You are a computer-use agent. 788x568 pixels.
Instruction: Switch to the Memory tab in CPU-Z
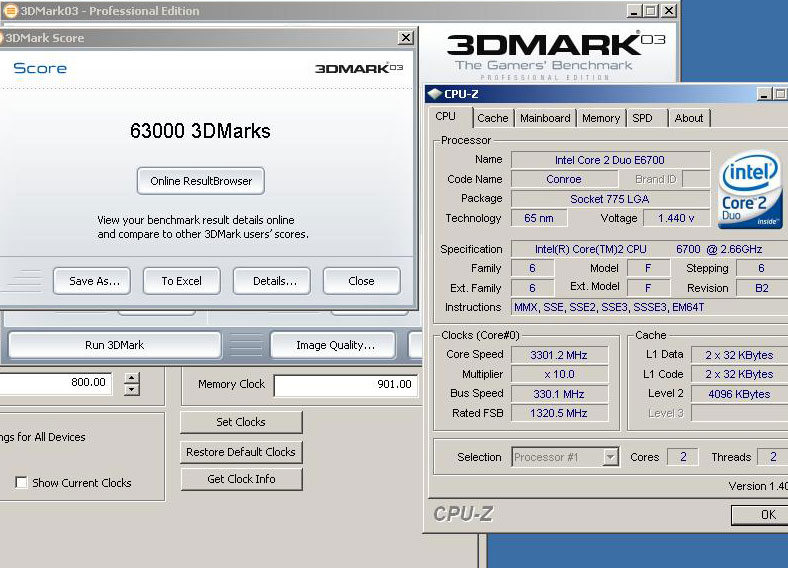(x=601, y=118)
